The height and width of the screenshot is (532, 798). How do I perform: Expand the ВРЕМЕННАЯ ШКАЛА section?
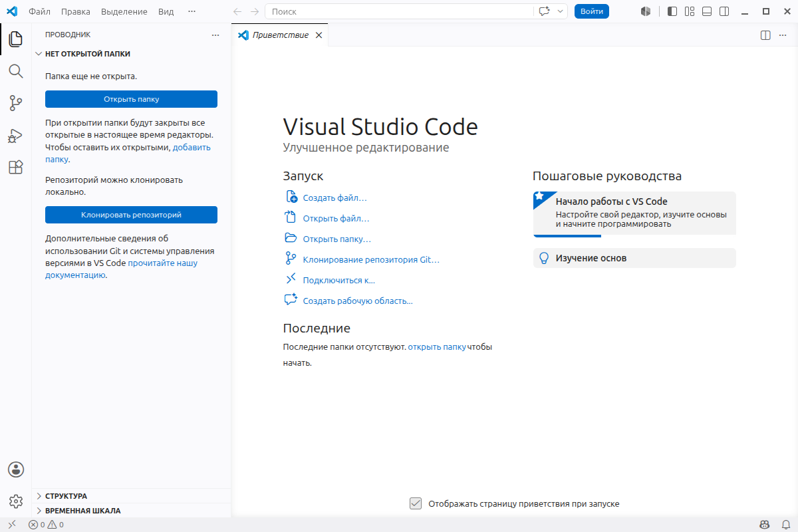[x=131, y=511]
